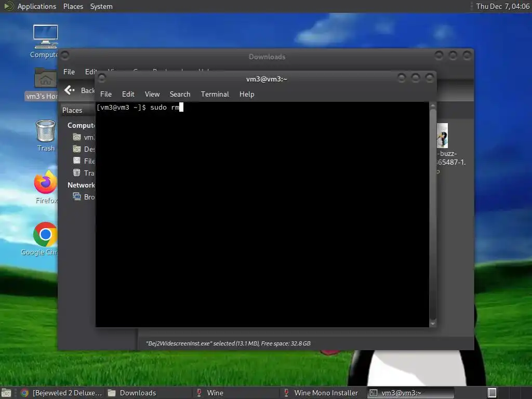The width and height of the screenshot is (532, 399).
Task: Select the vm3's Home desktop folder icon
Action: pyautogui.click(x=46, y=78)
